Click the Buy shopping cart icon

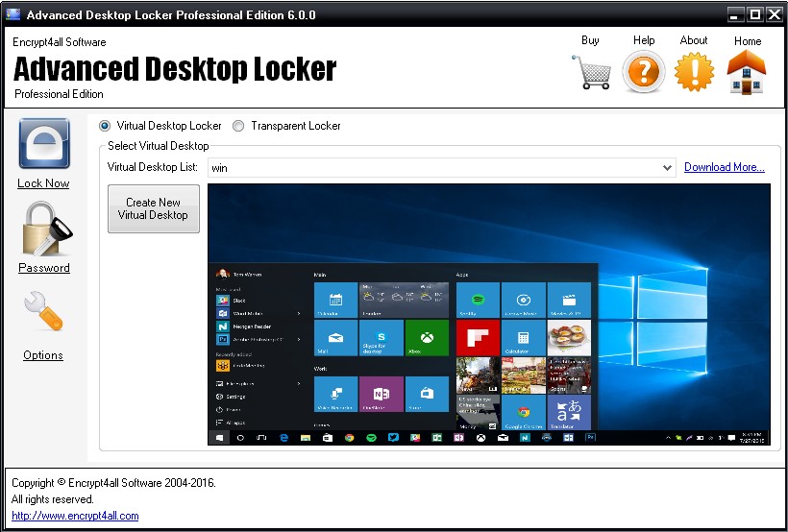(x=592, y=72)
